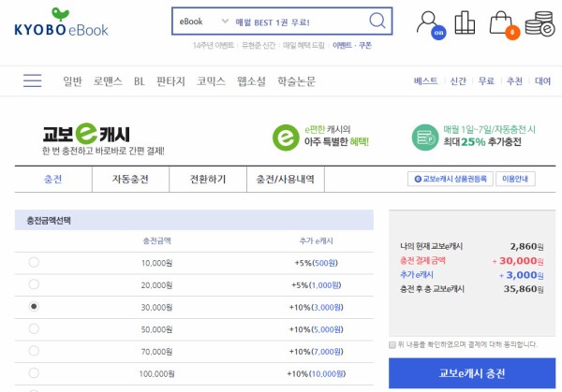Open the 이벤트 · 쿠폰 link
562x392 pixels.
352,45
